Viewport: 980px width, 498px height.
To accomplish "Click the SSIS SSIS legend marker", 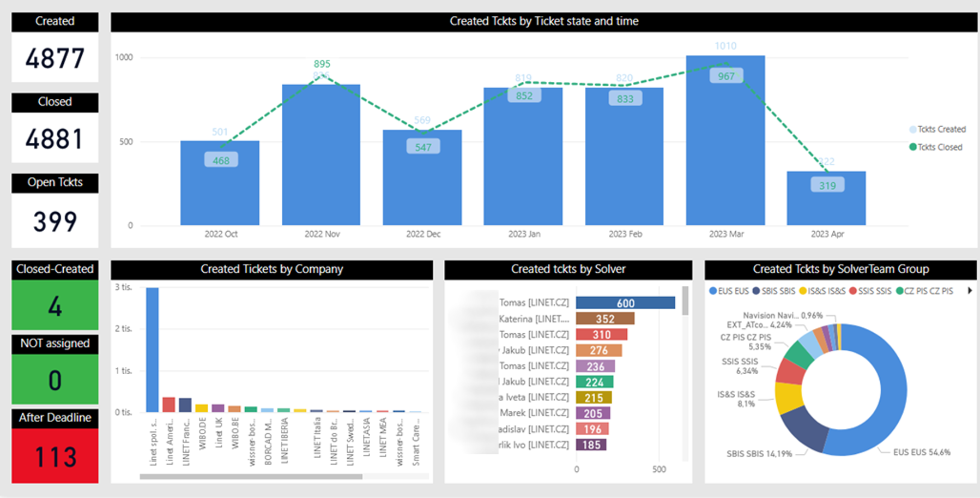I will tap(853, 291).
